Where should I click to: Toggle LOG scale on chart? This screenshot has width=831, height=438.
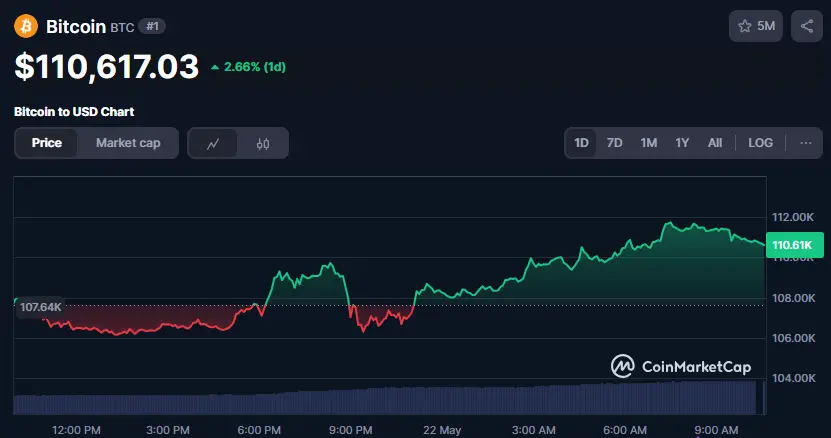click(761, 143)
